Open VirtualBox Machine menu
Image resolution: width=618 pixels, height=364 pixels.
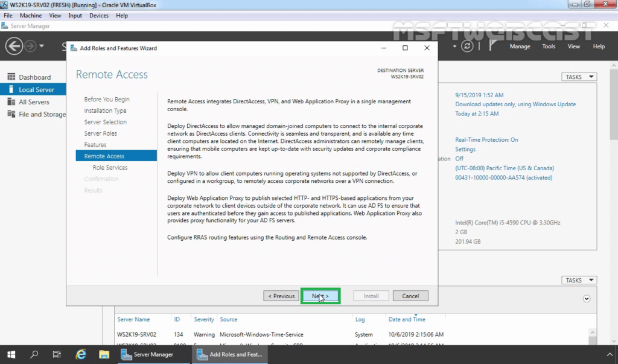click(31, 16)
